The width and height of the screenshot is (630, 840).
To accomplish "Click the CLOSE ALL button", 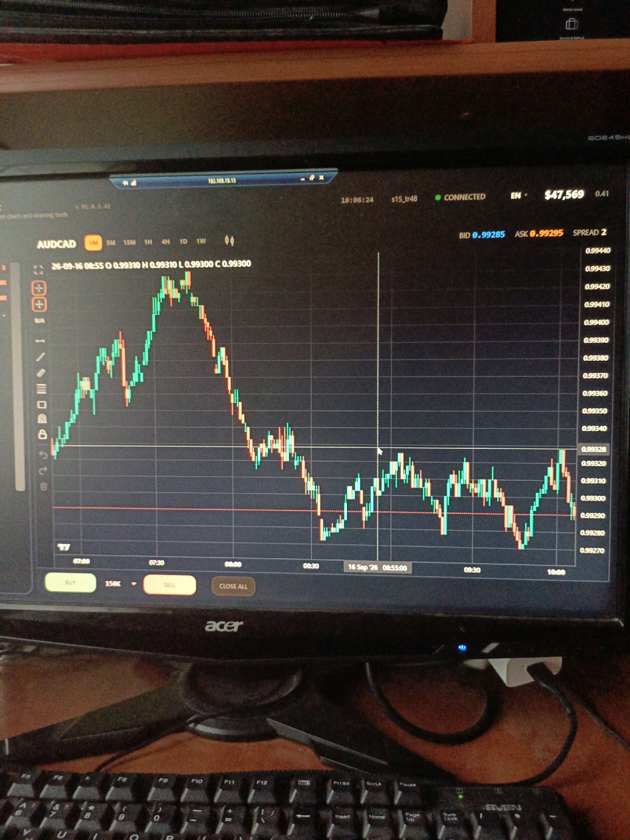I will pyautogui.click(x=234, y=586).
